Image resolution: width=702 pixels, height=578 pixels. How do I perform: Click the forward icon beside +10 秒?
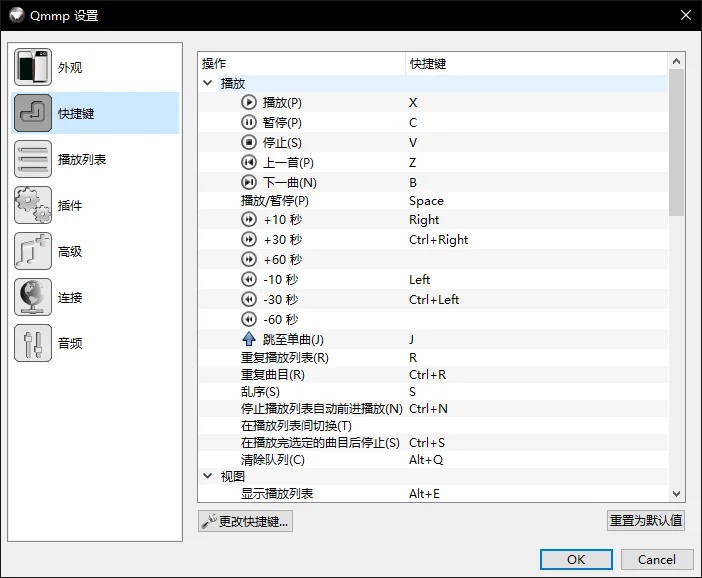(x=249, y=219)
